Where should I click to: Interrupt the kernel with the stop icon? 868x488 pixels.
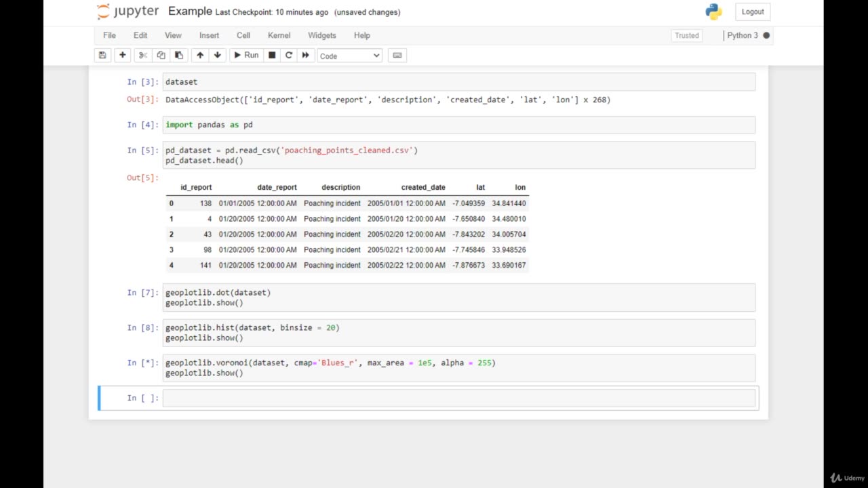272,56
